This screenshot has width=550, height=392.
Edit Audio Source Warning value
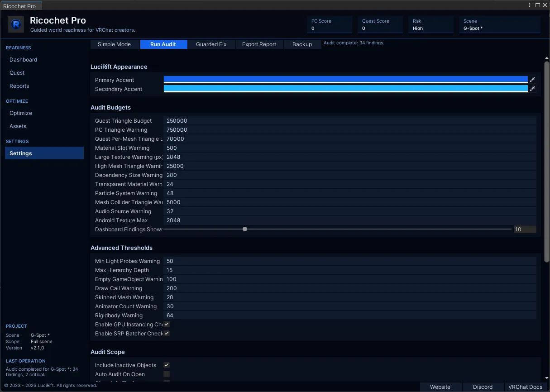[350, 211]
